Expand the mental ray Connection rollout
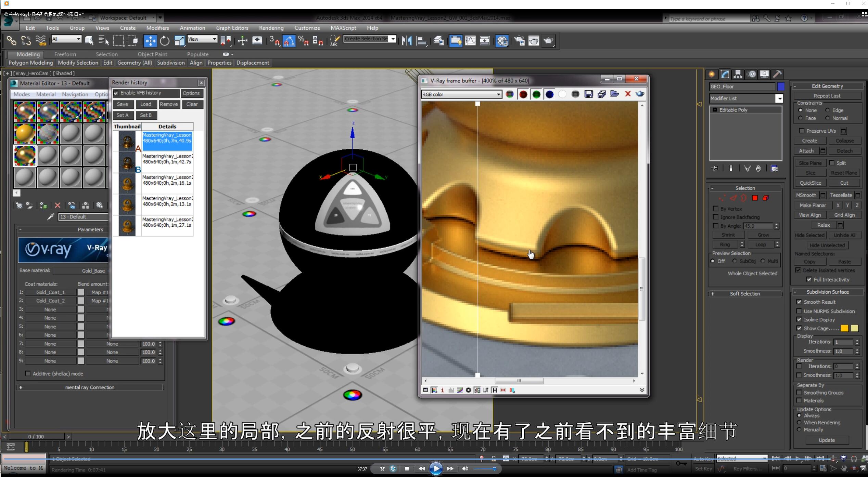 pyautogui.click(x=90, y=387)
